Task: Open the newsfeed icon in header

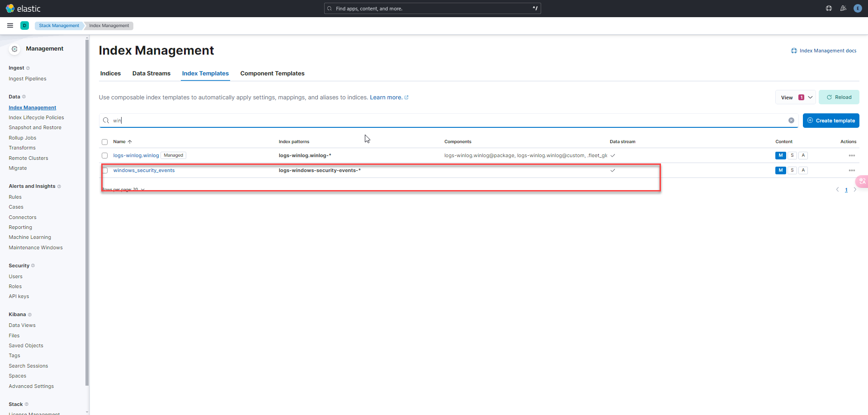Action: [x=843, y=9]
